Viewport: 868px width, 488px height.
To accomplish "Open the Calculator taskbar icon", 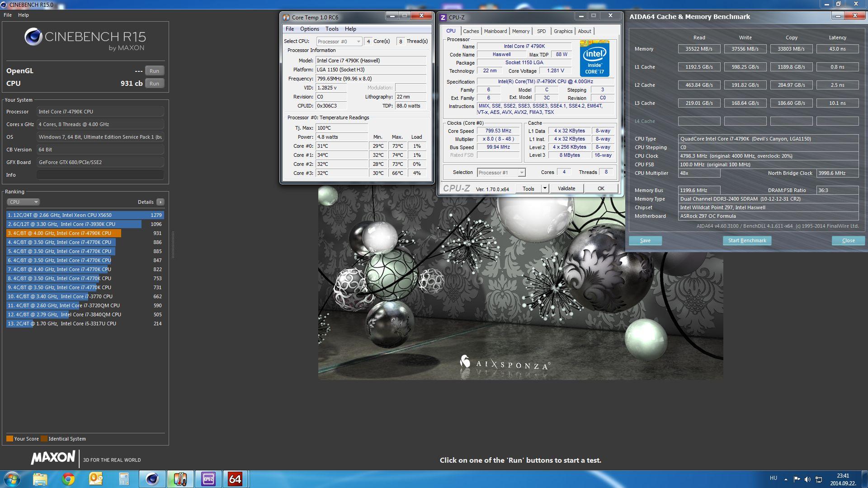I will 124,479.
